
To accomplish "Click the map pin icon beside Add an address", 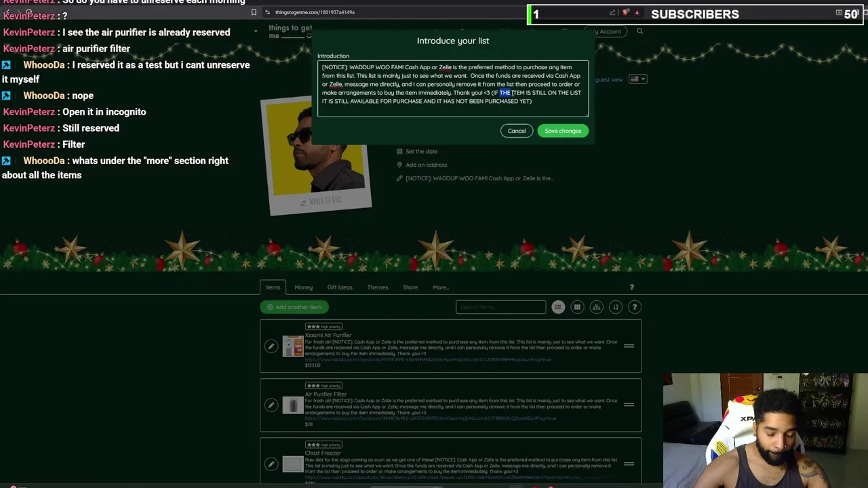I will click(x=399, y=165).
